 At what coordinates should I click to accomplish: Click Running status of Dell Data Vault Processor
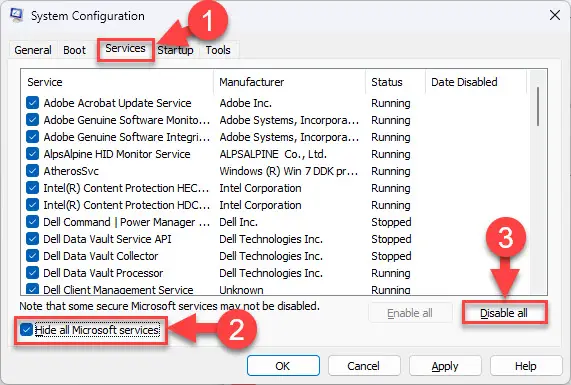click(x=391, y=273)
